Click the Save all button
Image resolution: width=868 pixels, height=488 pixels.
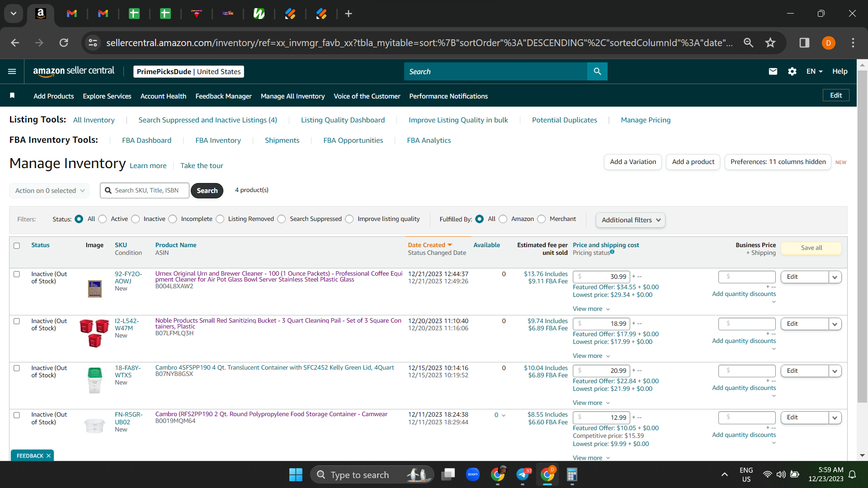pyautogui.click(x=811, y=248)
